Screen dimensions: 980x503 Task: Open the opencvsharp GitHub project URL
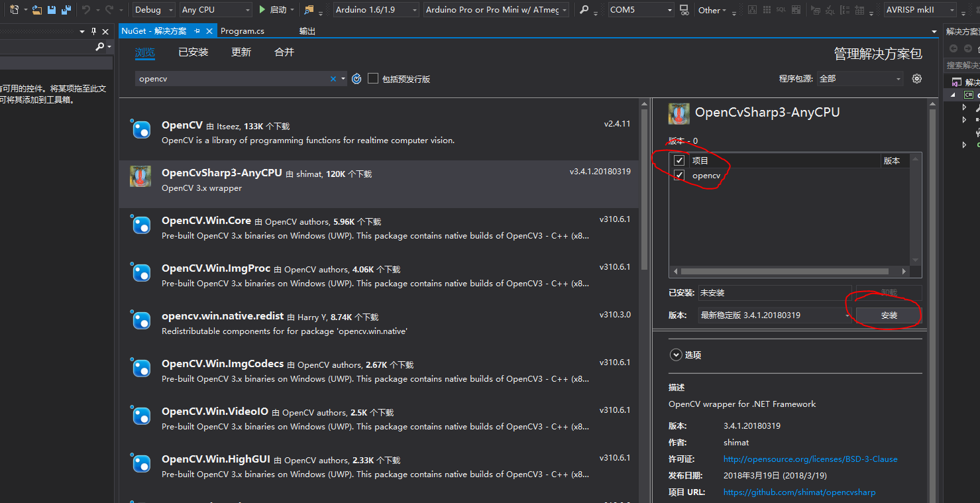click(x=799, y=492)
